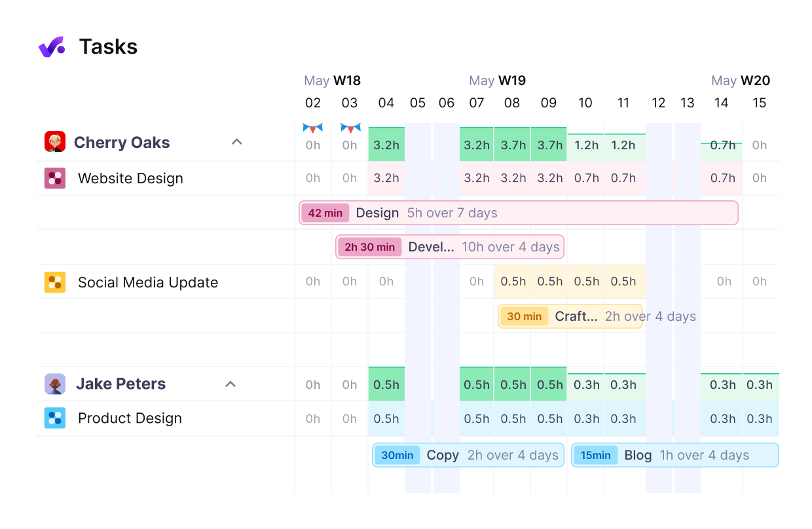Click the 42 min duration badge

325,213
